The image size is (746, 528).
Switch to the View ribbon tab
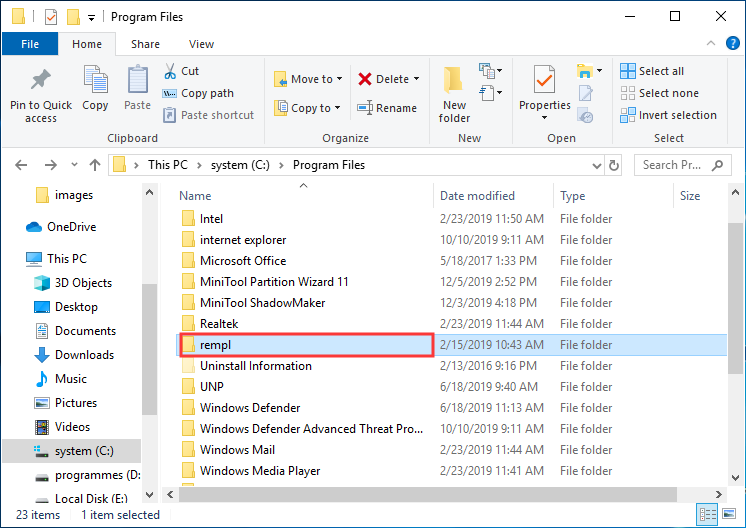pos(201,44)
